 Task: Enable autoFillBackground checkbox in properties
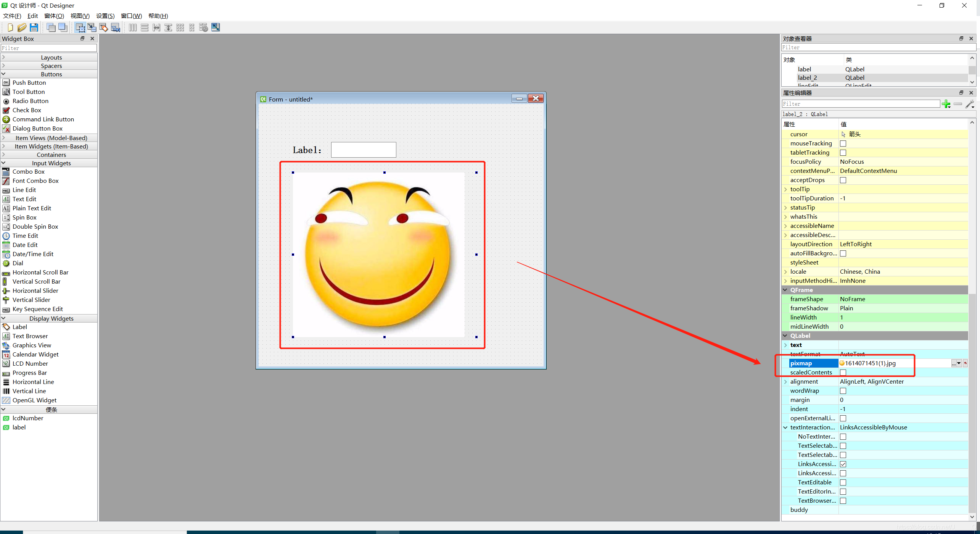click(844, 253)
